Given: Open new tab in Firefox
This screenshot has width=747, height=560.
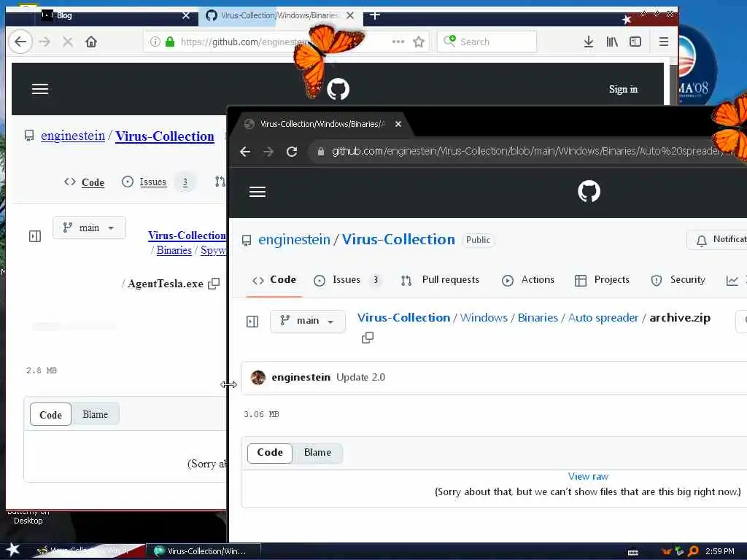Looking at the screenshot, I should point(375,15).
